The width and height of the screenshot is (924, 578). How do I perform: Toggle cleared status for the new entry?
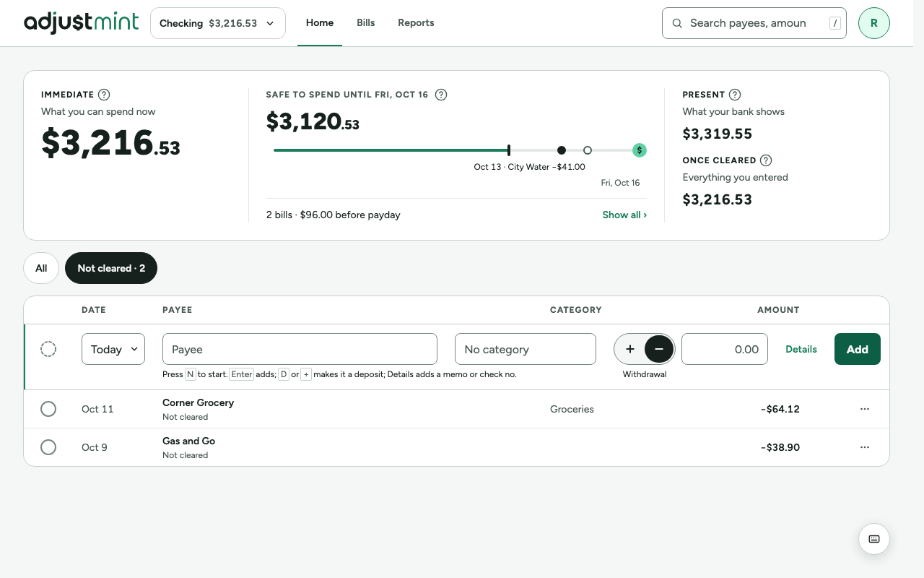pos(48,349)
